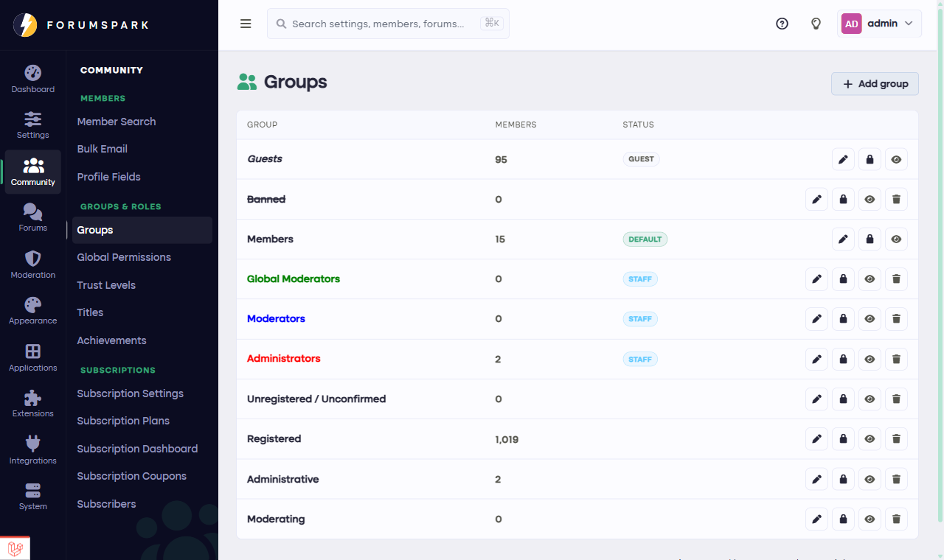Click eye icon for Global Moderators group
Viewport: 944px width, 560px height.
coord(870,279)
